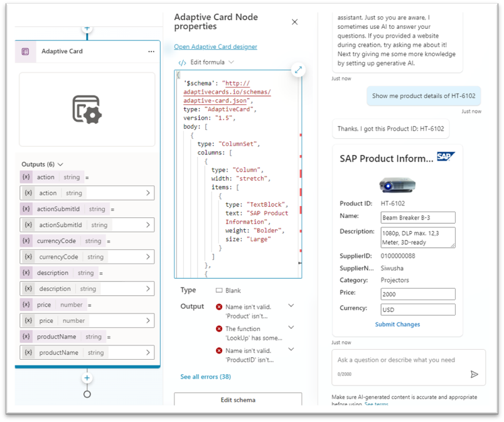This screenshot has height=422, width=504.
Task: Close the Adaptive Card Node properties panel
Action: [x=294, y=22]
